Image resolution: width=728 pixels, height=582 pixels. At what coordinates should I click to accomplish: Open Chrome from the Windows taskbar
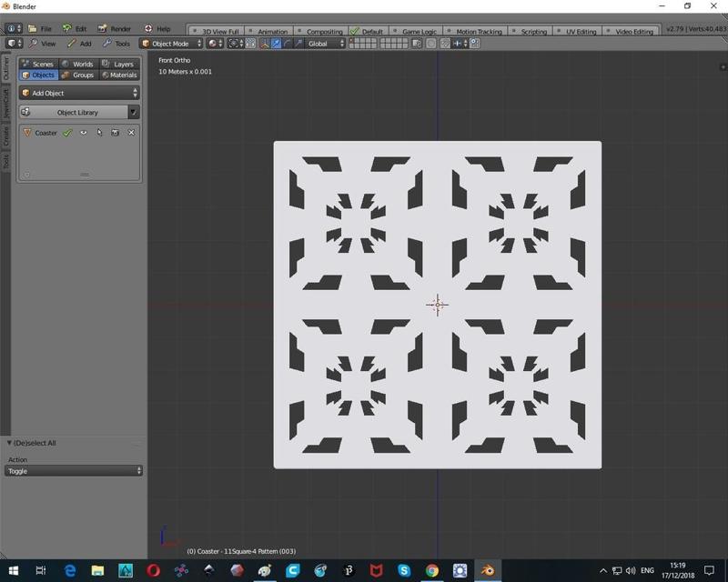tap(432, 570)
